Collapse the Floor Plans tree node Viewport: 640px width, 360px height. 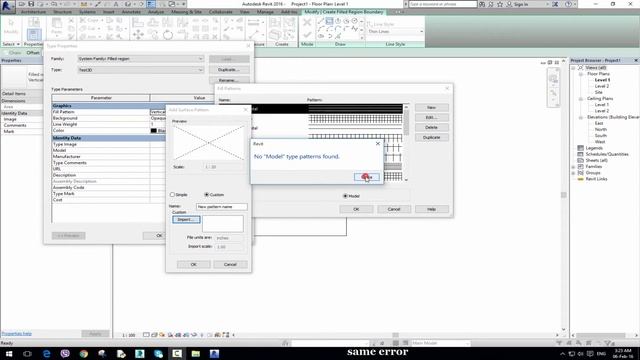pos(580,74)
